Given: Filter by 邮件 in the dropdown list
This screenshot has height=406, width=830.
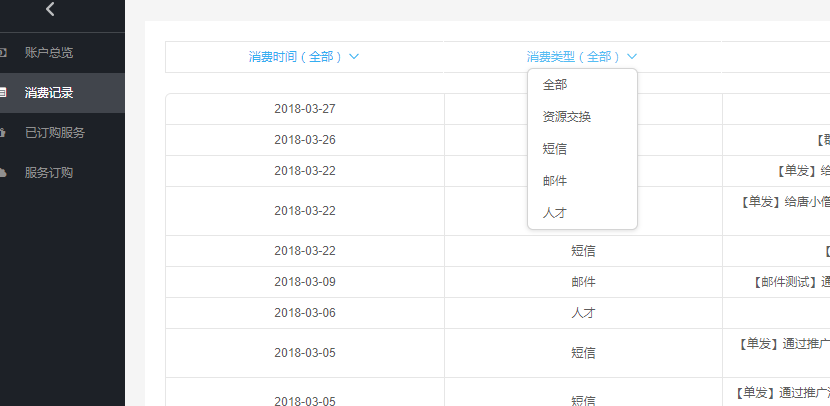Looking at the screenshot, I should click(x=555, y=181).
